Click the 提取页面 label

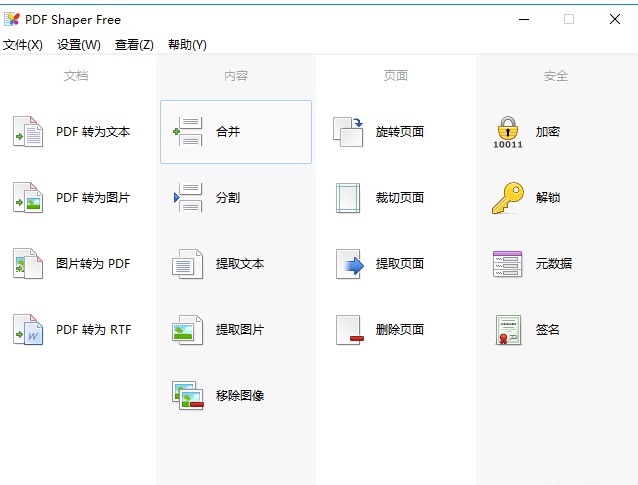[400, 263]
